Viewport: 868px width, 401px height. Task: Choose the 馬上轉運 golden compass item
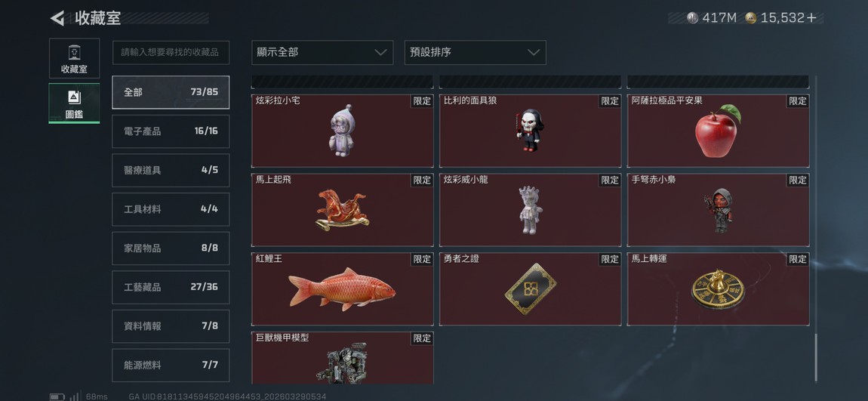(x=718, y=289)
